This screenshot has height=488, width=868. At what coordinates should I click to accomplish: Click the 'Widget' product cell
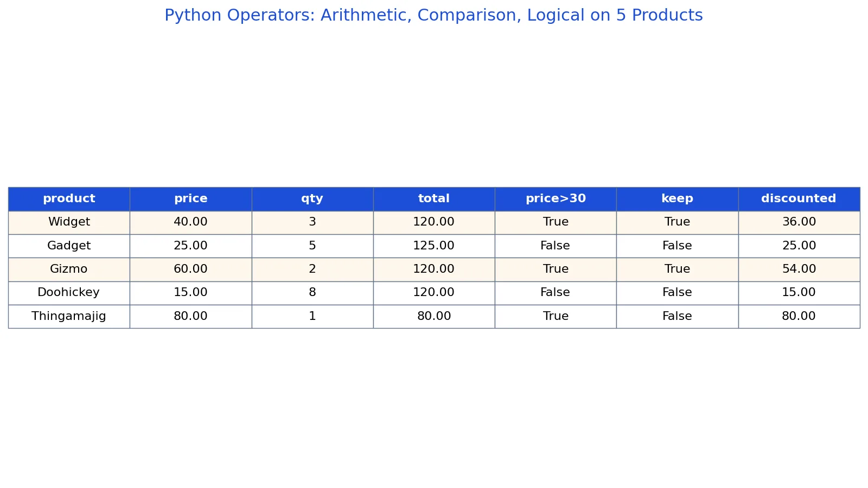tap(69, 222)
